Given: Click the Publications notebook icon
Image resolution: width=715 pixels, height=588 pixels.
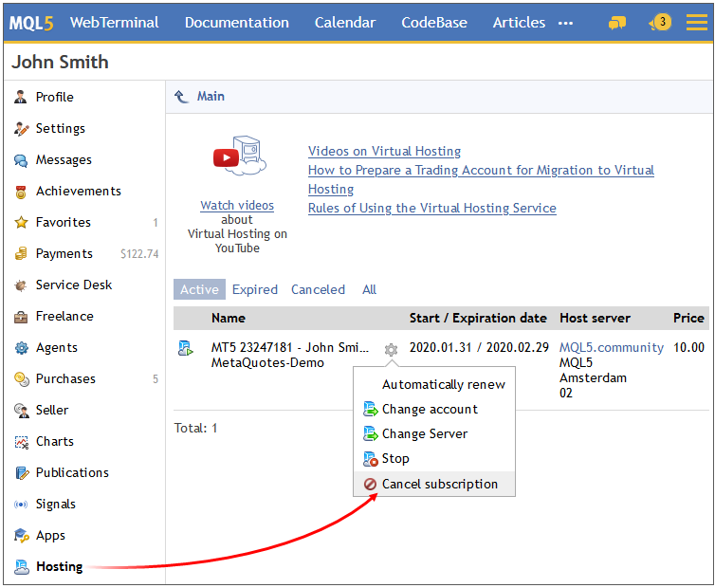Looking at the screenshot, I should [x=22, y=473].
